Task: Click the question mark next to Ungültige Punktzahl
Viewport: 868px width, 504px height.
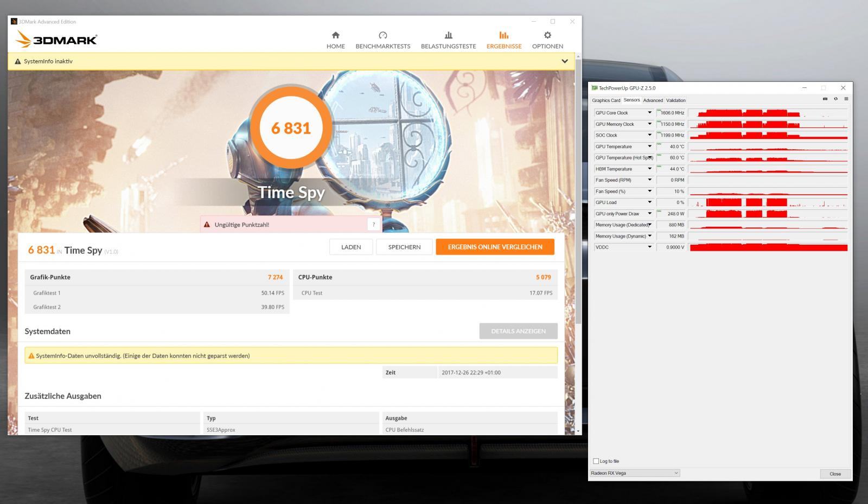Action: 373,224
